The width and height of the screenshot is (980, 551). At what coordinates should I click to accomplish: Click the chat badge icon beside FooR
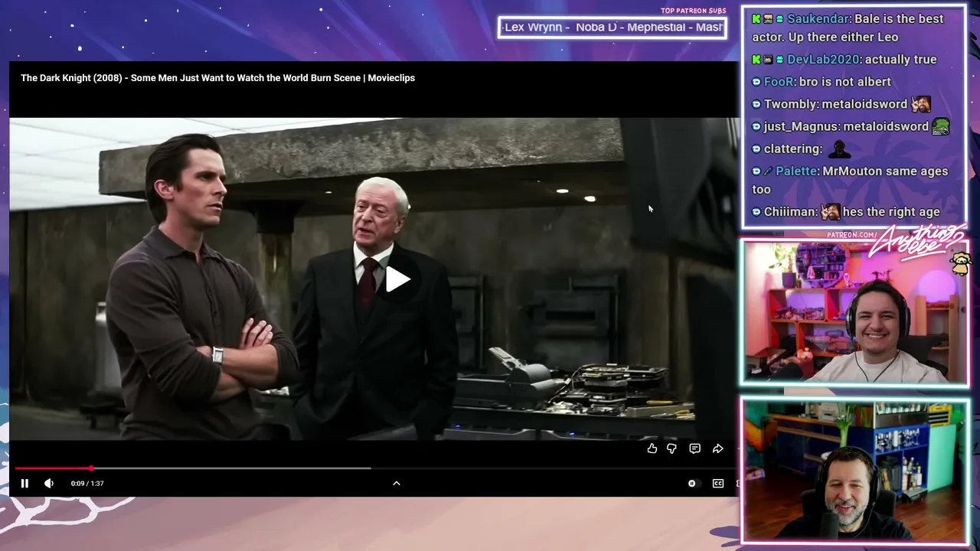tap(756, 82)
